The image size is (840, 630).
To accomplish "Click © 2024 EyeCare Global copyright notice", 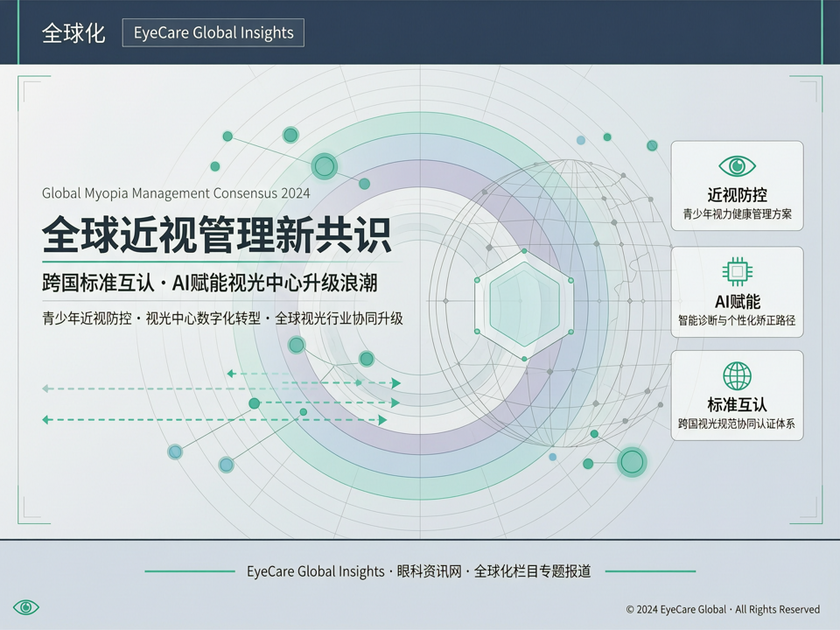I will [x=723, y=609].
